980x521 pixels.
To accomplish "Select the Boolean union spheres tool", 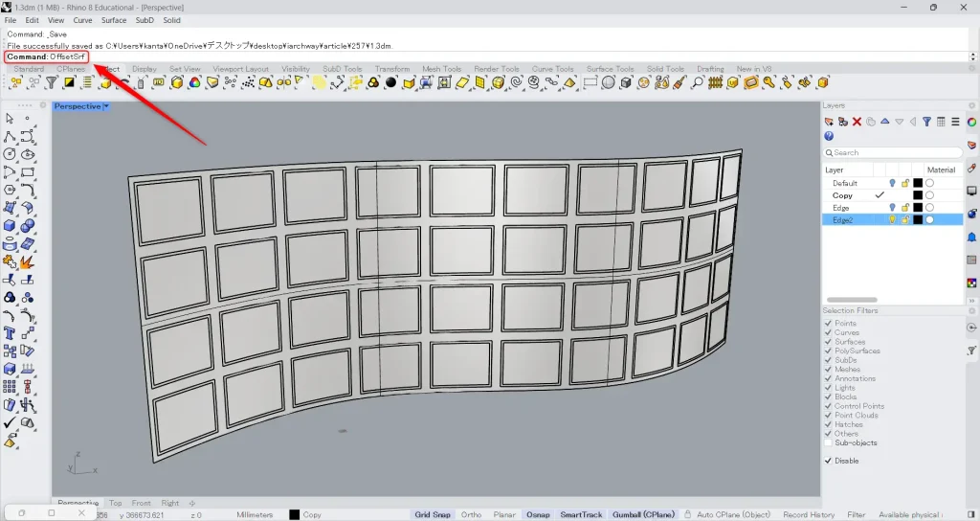I will 28,226.
